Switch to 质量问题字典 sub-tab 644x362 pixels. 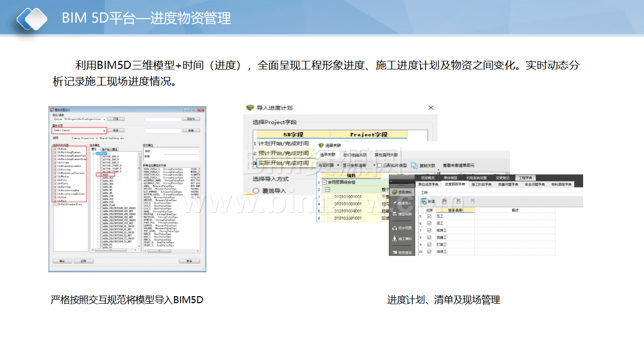click(508, 185)
